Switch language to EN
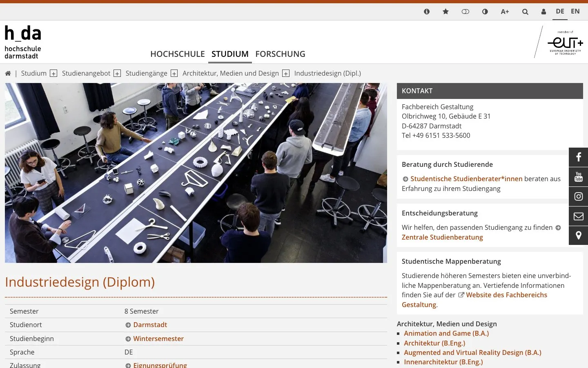 [x=575, y=11]
